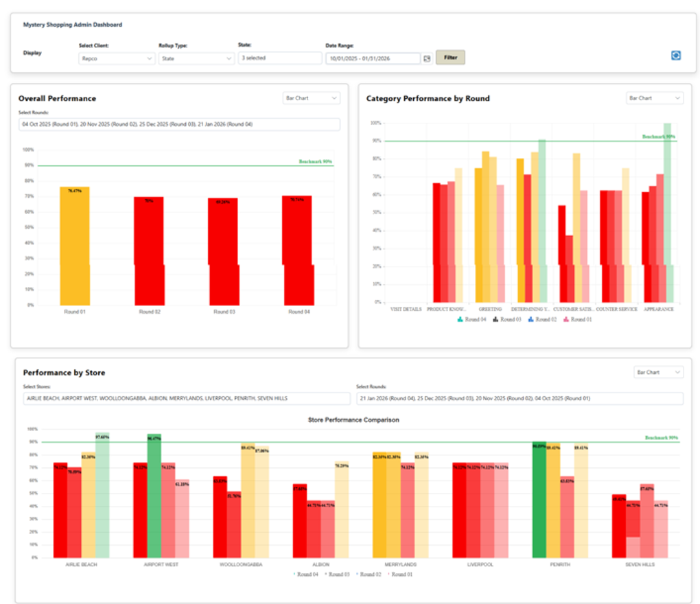Click Round 01 legend marker in Category Performance
The height and width of the screenshot is (604, 700).
(567, 319)
